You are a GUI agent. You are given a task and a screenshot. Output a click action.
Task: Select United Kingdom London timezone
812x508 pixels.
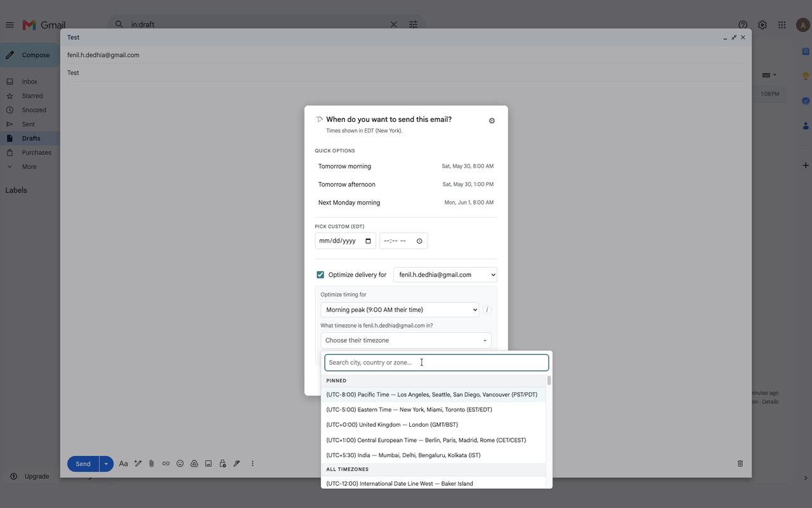(433, 425)
